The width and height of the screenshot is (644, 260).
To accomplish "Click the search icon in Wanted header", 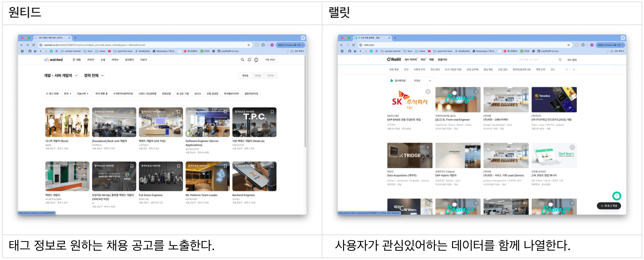I will click(x=242, y=60).
